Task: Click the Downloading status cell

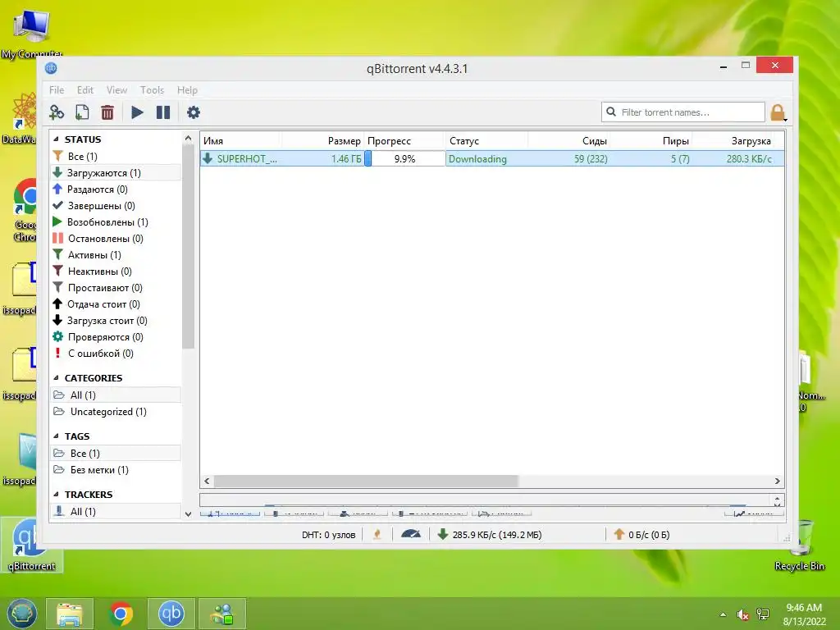Action: click(x=486, y=158)
